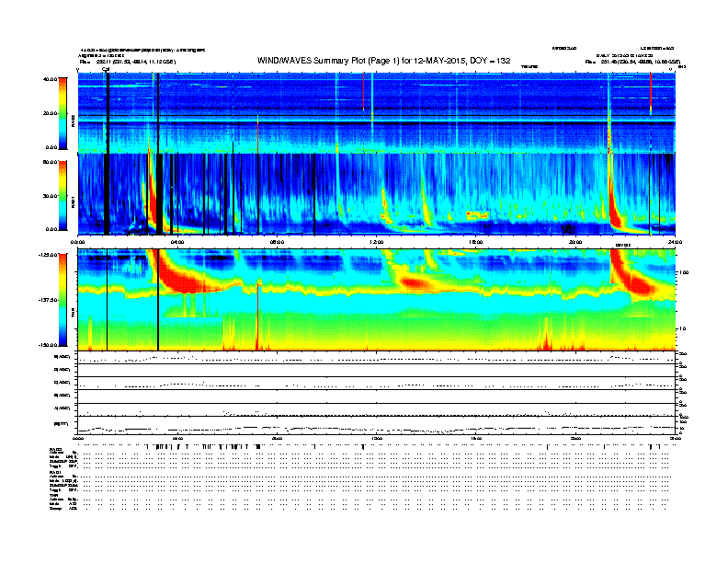Click the top-right spacecraft position text line
This screenshot has height=563, width=728.
(632, 62)
